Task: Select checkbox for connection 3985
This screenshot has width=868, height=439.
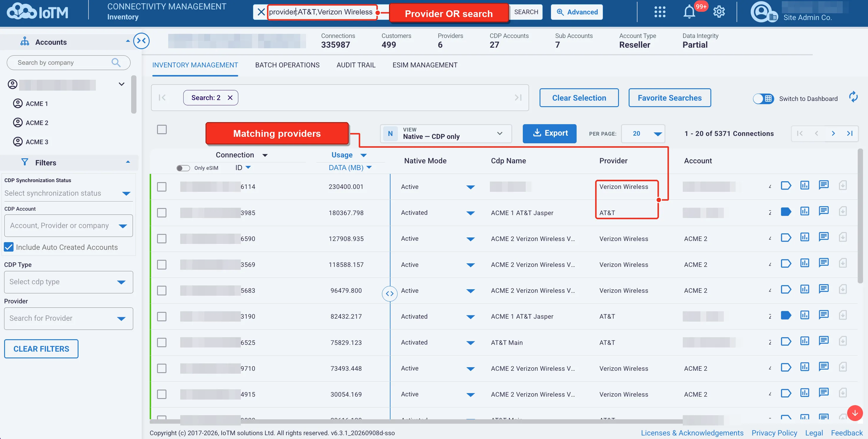Action: pos(162,213)
